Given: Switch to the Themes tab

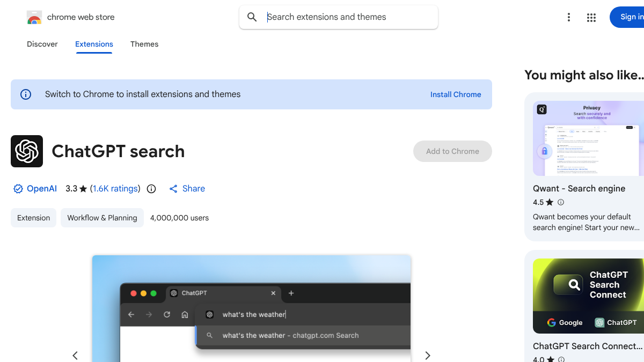Looking at the screenshot, I should (144, 44).
